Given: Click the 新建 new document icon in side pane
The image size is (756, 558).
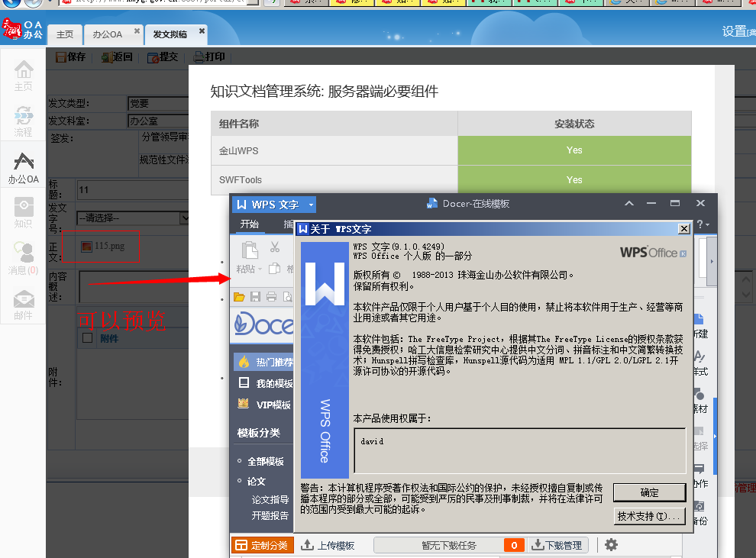Looking at the screenshot, I should 699,319.
